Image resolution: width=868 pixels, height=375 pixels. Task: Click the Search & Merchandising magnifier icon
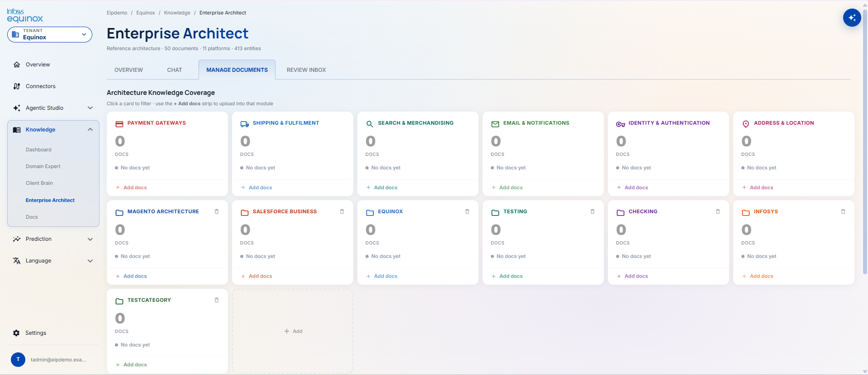[370, 124]
